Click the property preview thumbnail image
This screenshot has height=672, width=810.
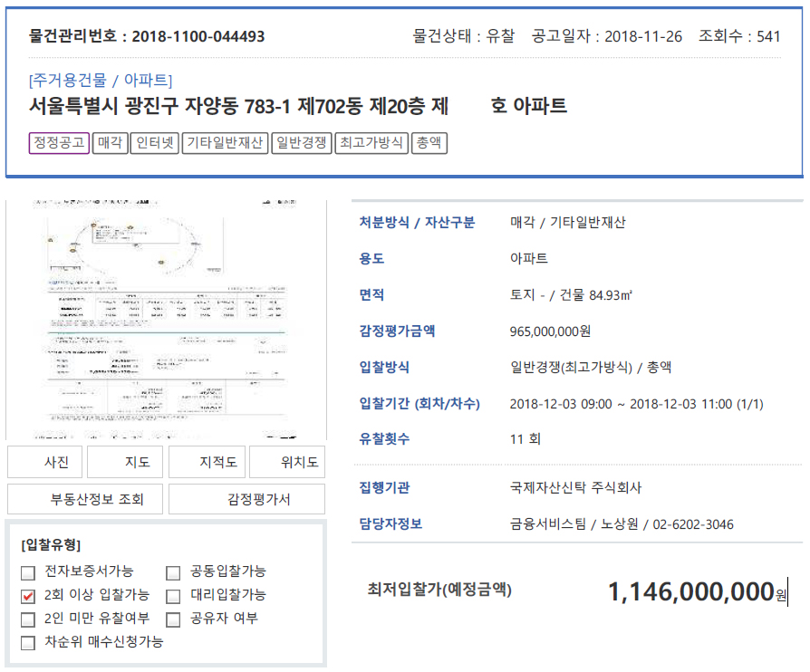166,319
